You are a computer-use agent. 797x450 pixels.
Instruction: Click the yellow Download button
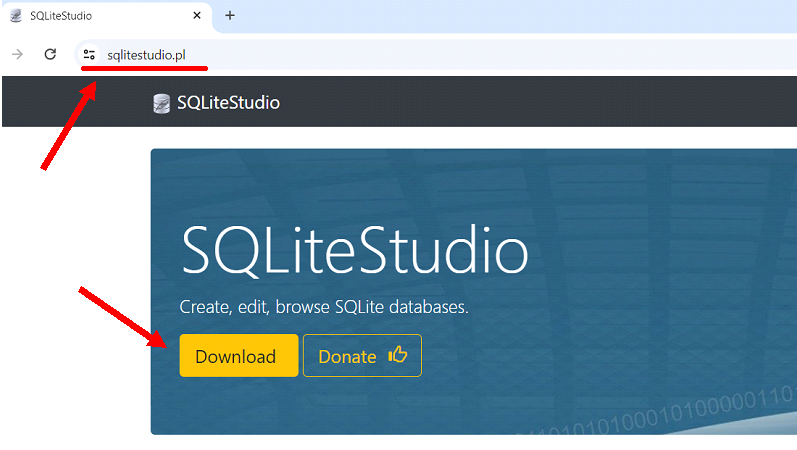pyautogui.click(x=238, y=355)
